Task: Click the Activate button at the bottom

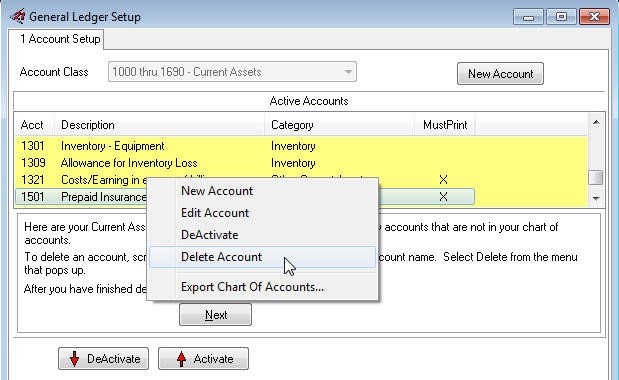Action: [203, 359]
